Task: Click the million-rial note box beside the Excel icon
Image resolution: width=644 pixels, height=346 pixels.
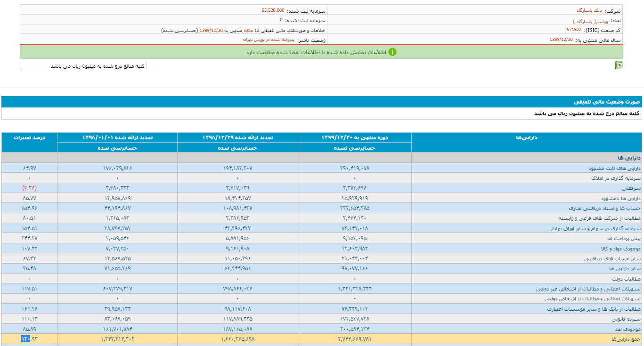Action: pyautogui.click(x=83, y=65)
